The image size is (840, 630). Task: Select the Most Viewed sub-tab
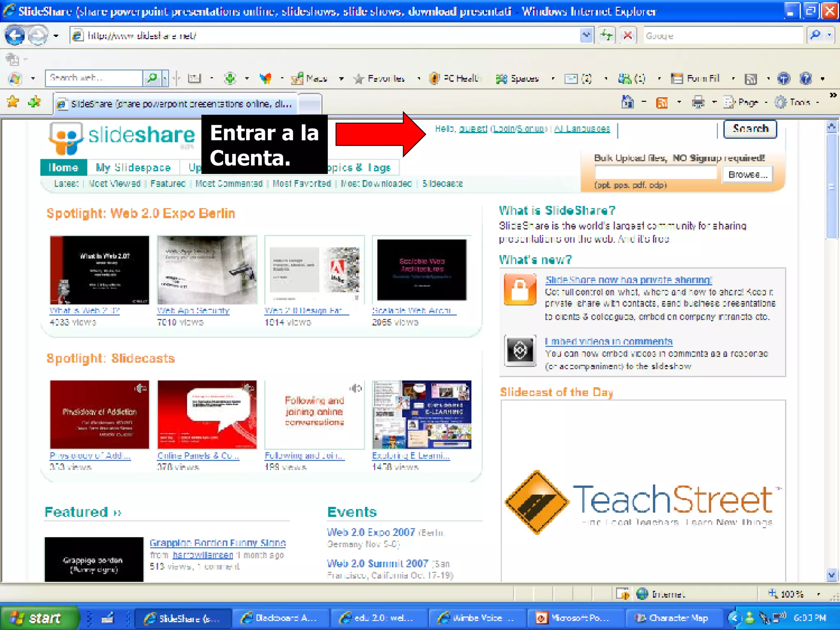(x=114, y=184)
